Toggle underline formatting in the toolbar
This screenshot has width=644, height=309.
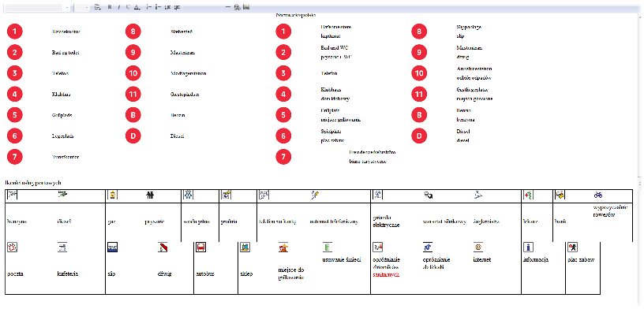coord(128,7)
